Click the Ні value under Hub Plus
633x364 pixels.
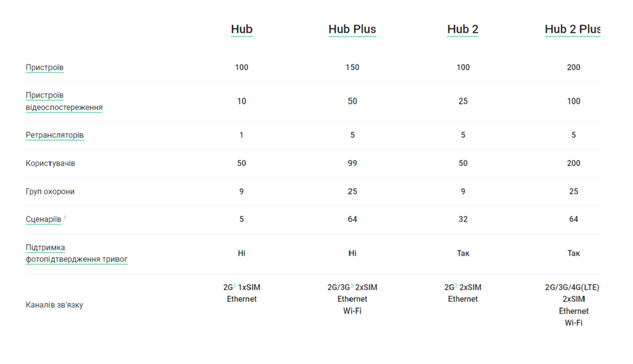click(352, 253)
